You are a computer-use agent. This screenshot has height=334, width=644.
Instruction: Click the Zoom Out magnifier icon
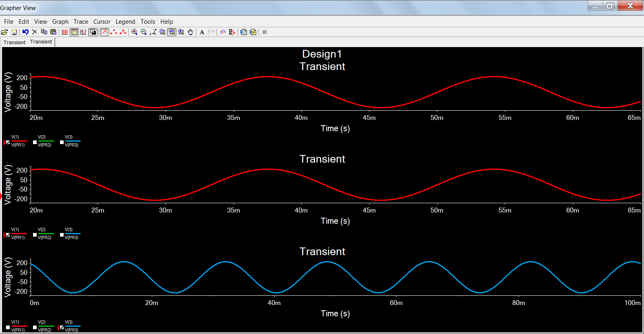[x=144, y=32]
